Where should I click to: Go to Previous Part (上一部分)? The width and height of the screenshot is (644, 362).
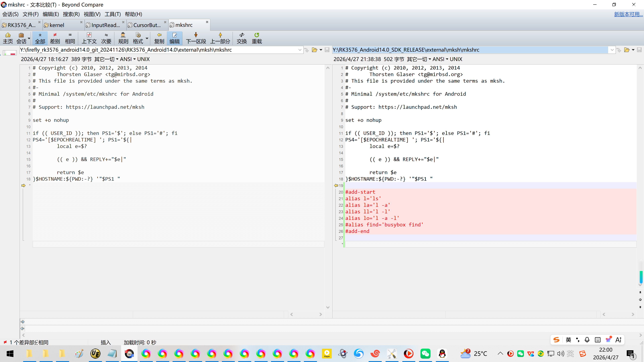[220, 38]
